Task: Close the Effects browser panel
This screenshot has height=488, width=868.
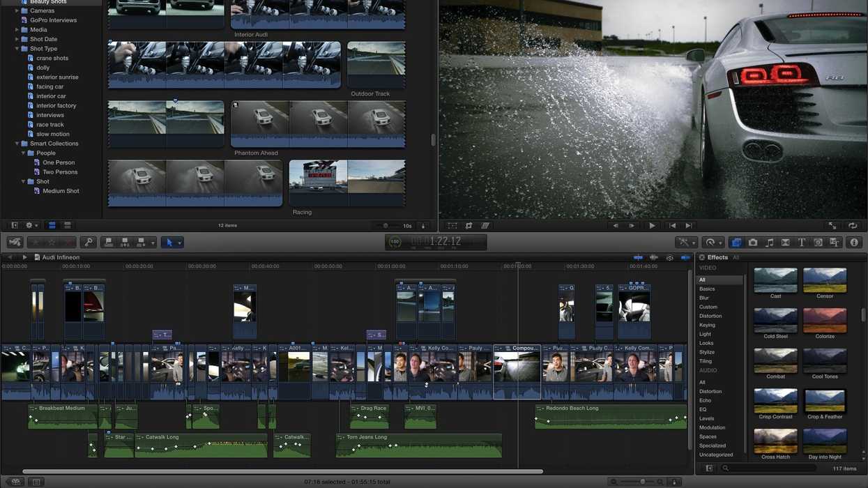Action: [x=702, y=258]
